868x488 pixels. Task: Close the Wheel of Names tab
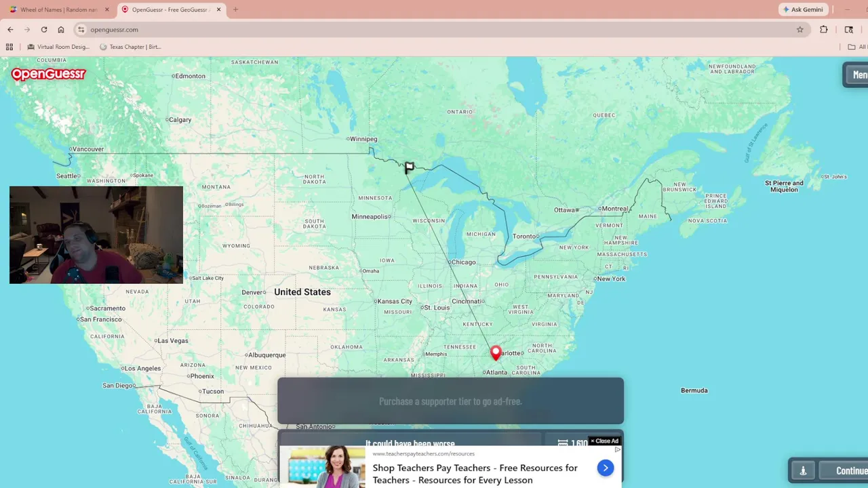point(106,9)
